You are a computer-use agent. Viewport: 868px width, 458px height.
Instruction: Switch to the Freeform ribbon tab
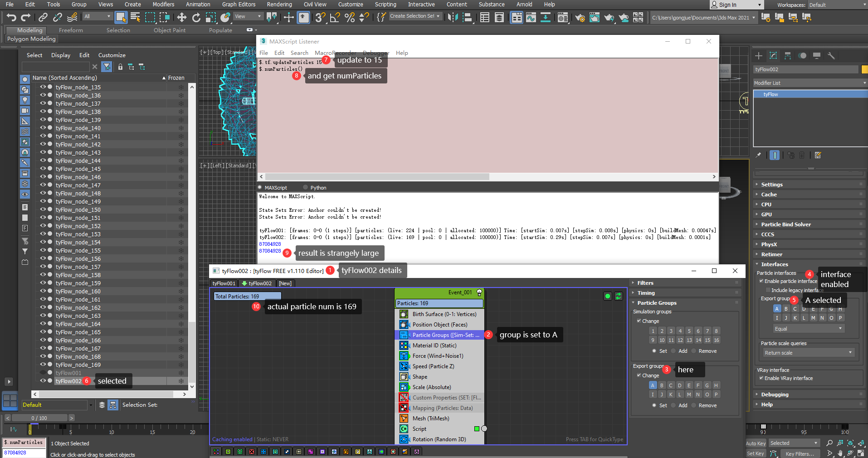pyautogui.click(x=71, y=30)
